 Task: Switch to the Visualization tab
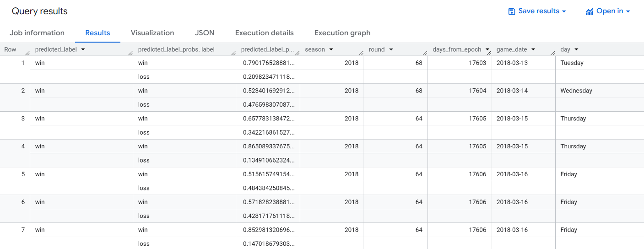point(152,33)
